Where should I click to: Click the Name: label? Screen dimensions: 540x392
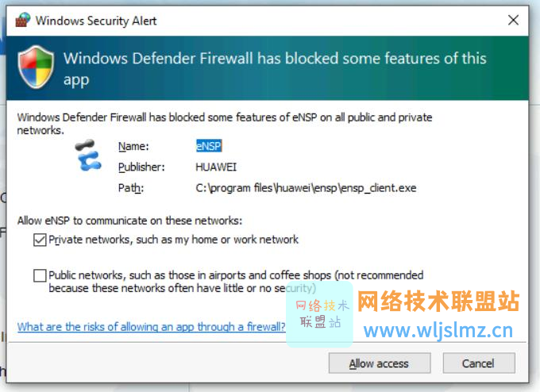tap(133, 146)
